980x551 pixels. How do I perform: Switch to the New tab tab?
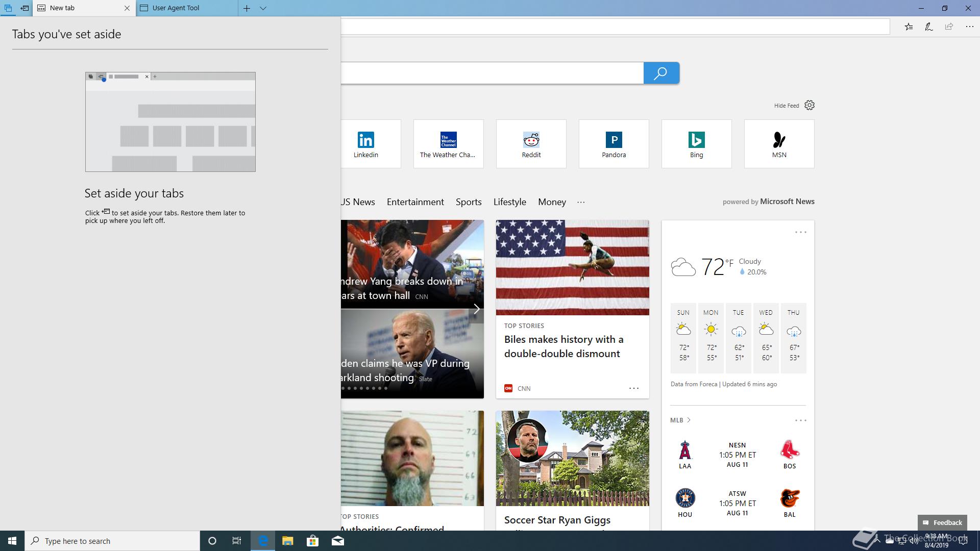tap(79, 8)
